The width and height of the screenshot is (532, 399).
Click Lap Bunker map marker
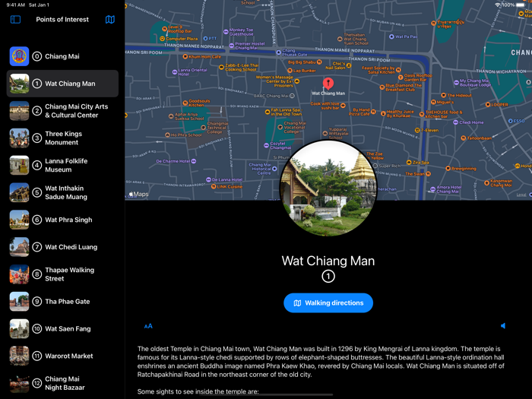click(290, 71)
